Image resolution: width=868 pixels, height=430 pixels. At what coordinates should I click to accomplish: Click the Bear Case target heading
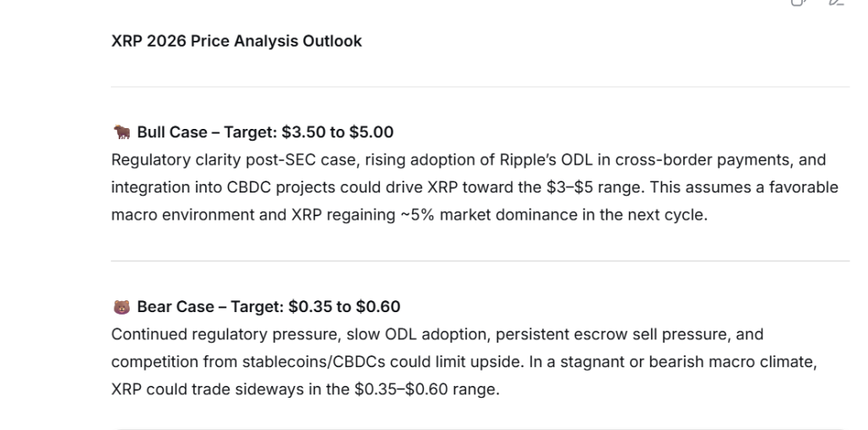(268, 307)
